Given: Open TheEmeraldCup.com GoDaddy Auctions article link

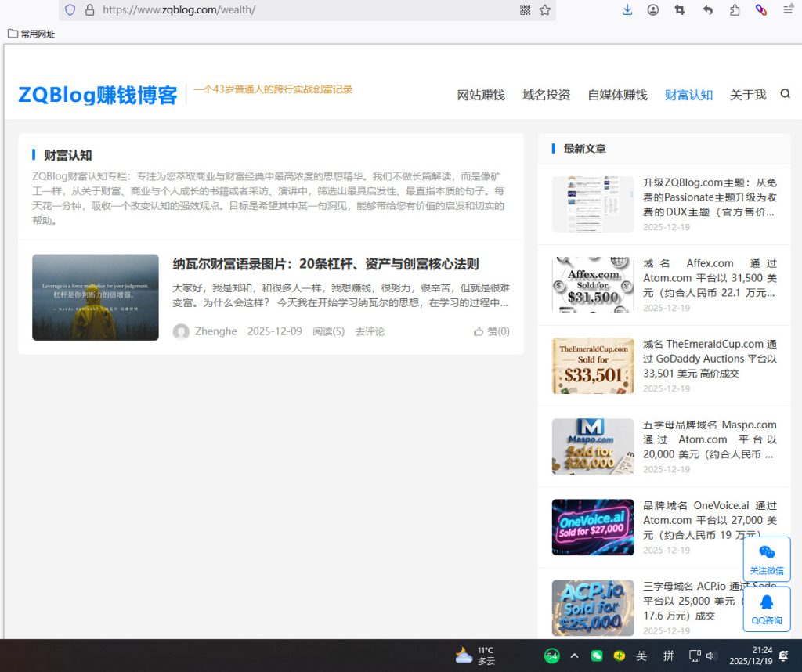Looking at the screenshot, I should 710,359.
